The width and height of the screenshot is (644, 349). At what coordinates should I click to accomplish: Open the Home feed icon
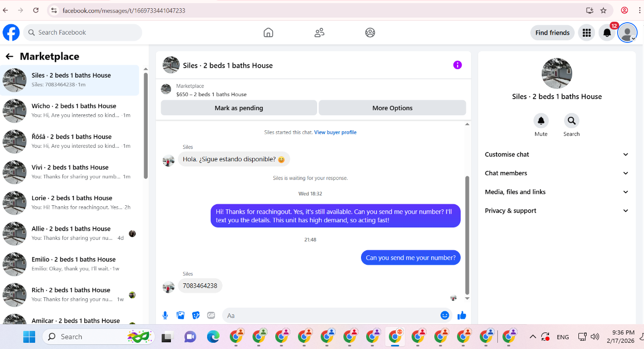click(268, 33)
